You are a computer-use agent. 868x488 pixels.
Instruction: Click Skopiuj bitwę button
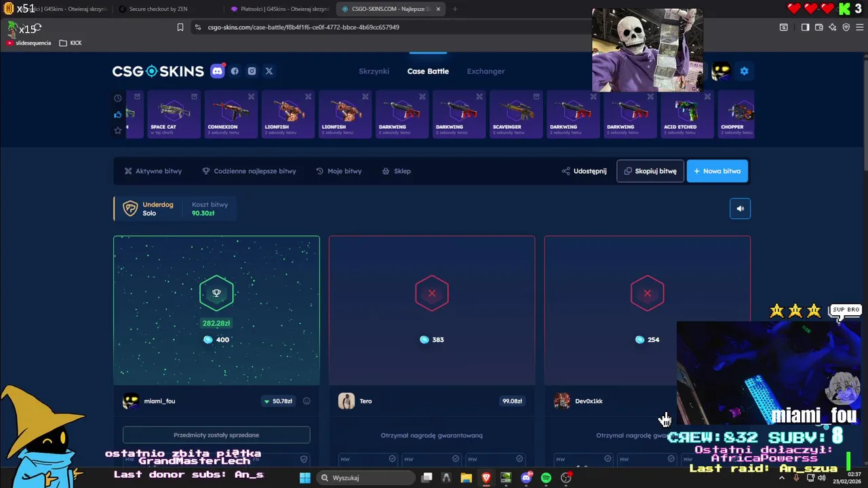tap(650, 171)
